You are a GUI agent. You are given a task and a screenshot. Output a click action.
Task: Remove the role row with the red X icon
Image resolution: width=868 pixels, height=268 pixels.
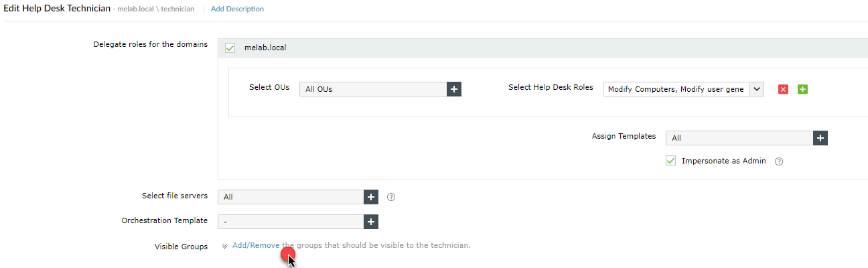tap(783, 89)
